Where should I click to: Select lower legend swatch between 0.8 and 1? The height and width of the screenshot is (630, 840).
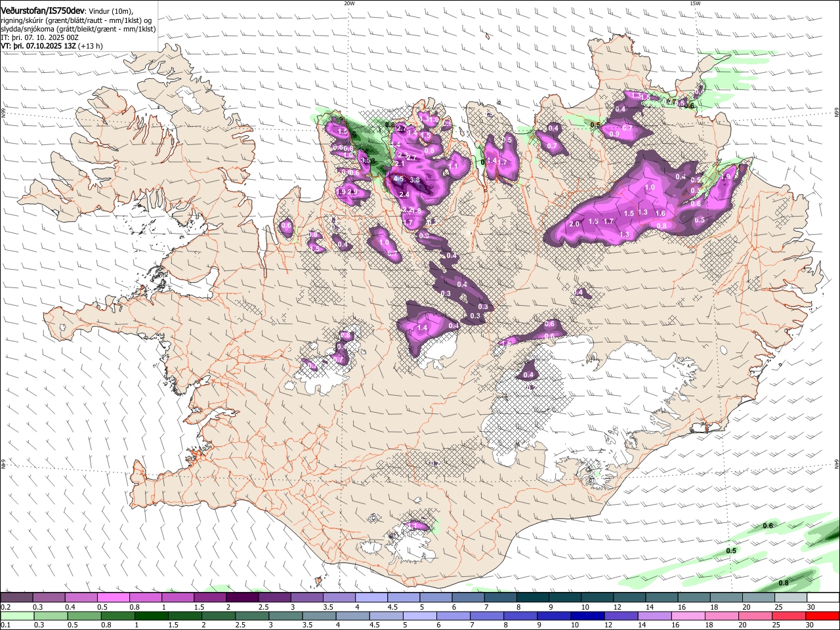point(117,616)
